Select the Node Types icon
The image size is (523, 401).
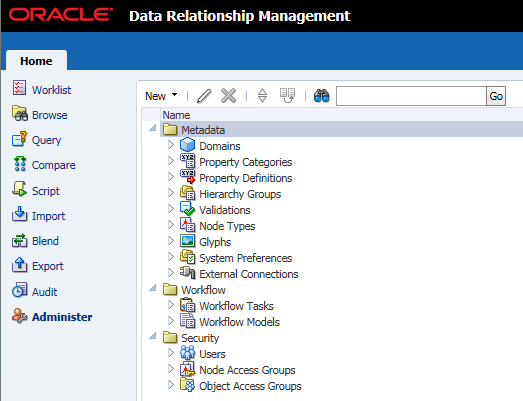[187, 225]
